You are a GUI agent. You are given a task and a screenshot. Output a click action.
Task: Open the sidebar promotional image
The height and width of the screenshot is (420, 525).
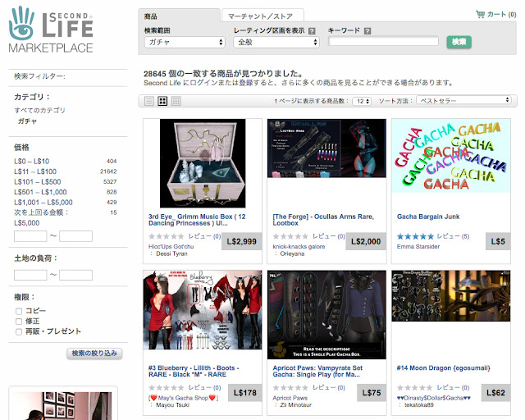pyautogui.click(x=62, y=405)
